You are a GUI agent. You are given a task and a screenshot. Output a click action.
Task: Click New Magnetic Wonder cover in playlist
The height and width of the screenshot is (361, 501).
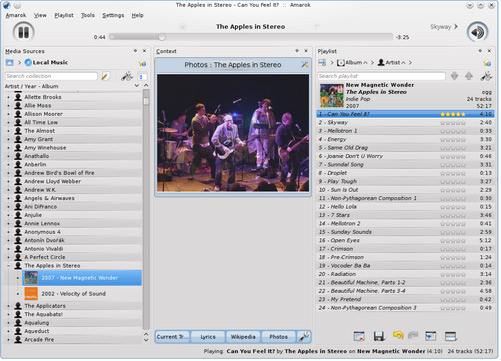331,95
